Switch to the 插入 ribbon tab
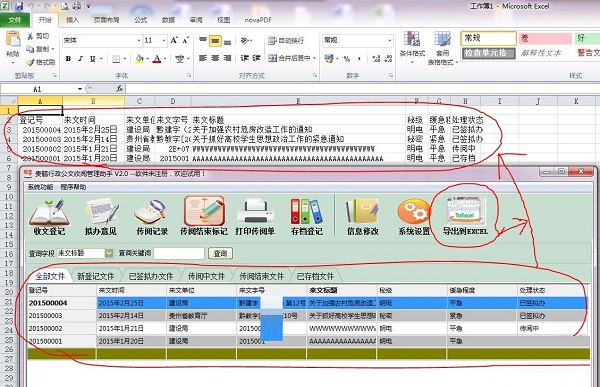 [x=72, y=20]
